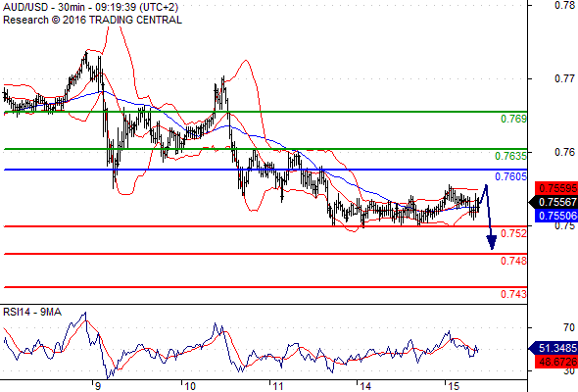Click the date 11 on time axis
Image resolution: width=578 pixels, height=392 pixels.
[x=277, y=386]
